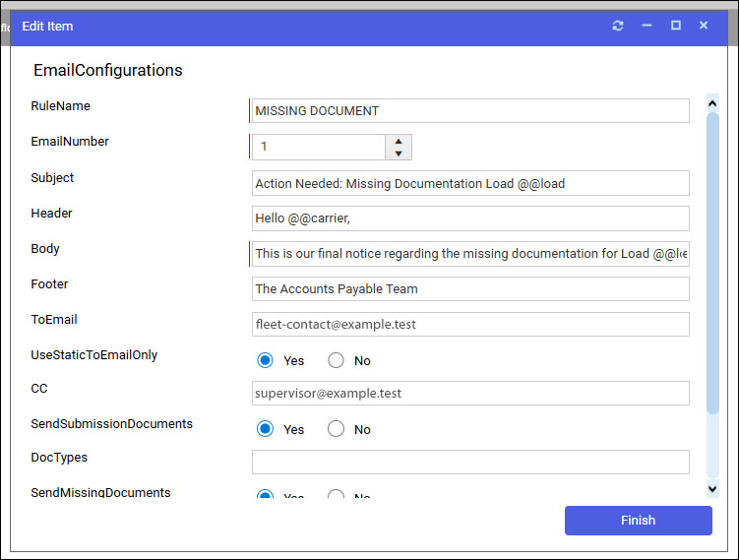Click into the Header input field
The height and width of the screenshot is (560, 739).
point(470,218)
